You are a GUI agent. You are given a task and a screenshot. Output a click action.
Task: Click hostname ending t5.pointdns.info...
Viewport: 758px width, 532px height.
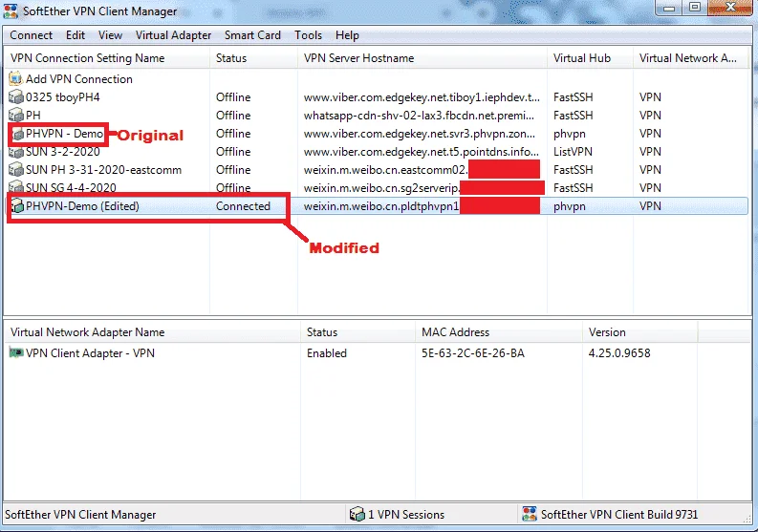tap(421, 152)
